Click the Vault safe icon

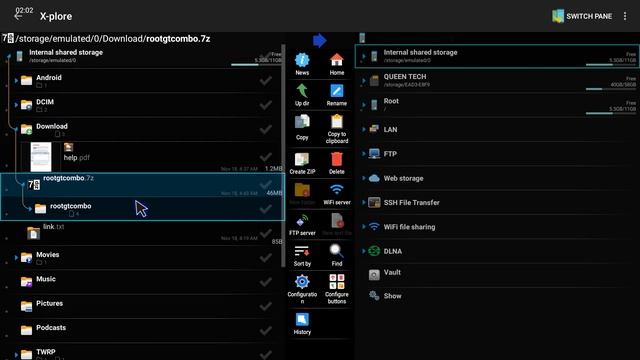374,275
